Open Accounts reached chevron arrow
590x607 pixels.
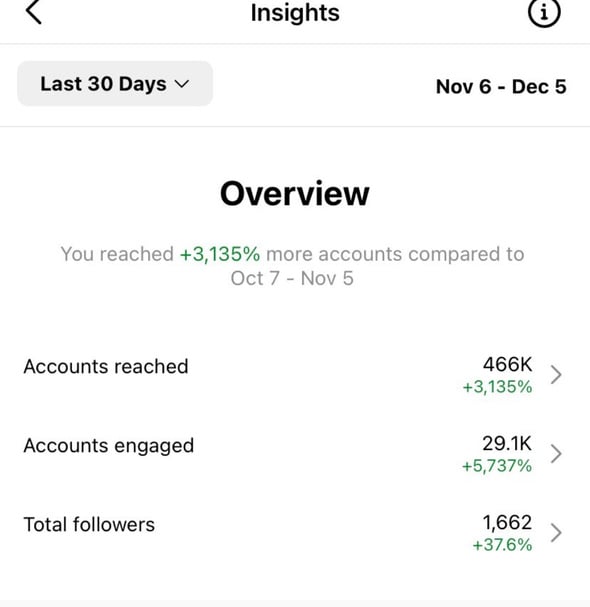(x=556, y=375)
